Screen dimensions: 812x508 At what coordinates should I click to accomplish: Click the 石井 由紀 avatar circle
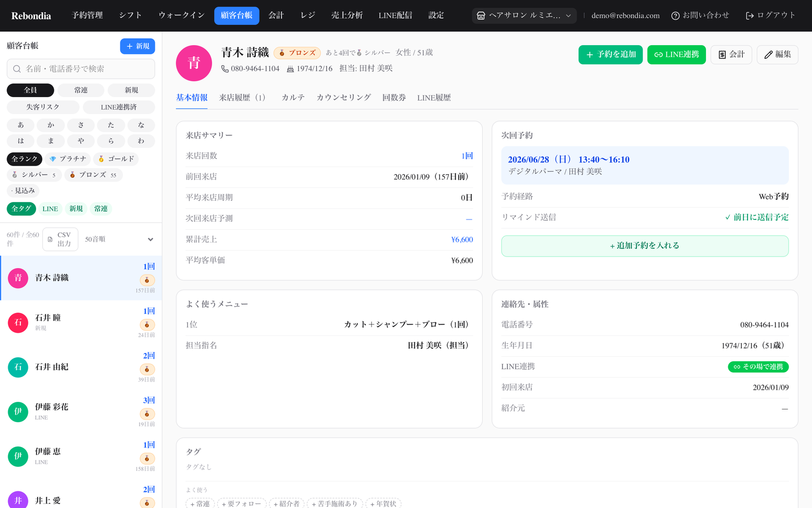pyautogui.click(x=18, y=367)
